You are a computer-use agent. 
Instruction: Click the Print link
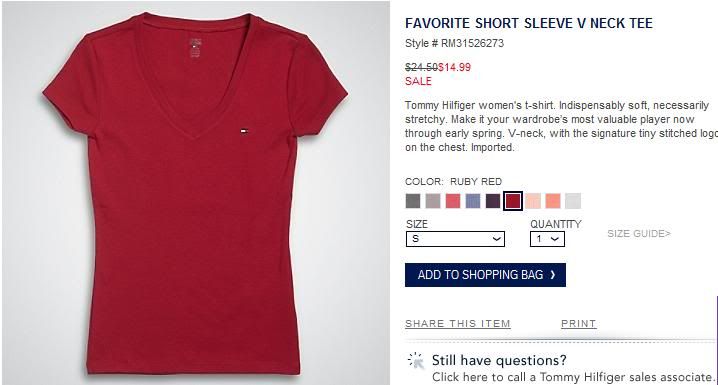click(578, 324)
